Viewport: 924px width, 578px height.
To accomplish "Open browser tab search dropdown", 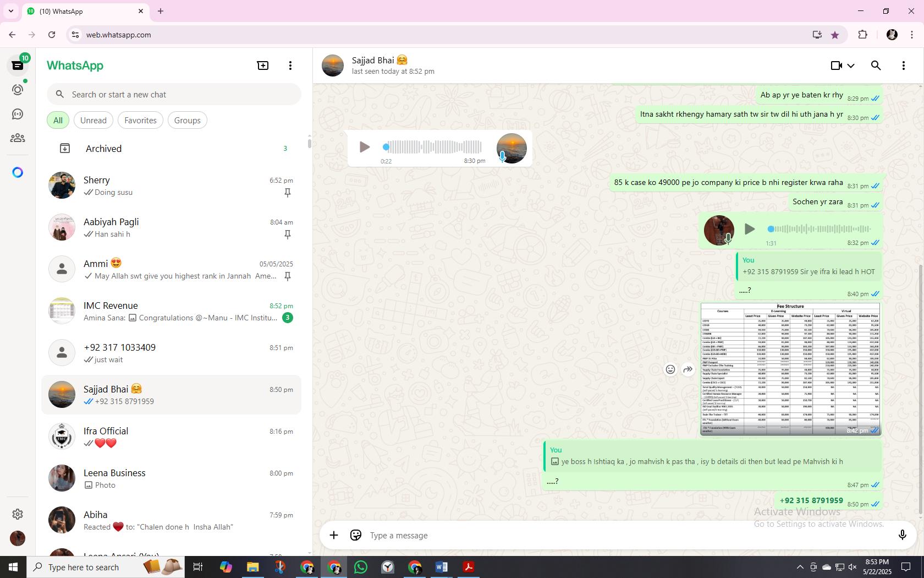I will coord(10,11).
